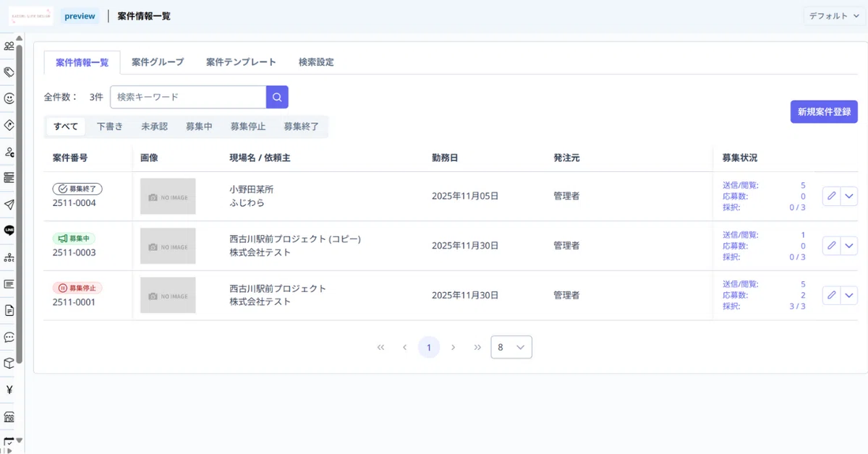Go to previous page of results
The height and width of the screenshot is (454, 868).
coord(404,347)
